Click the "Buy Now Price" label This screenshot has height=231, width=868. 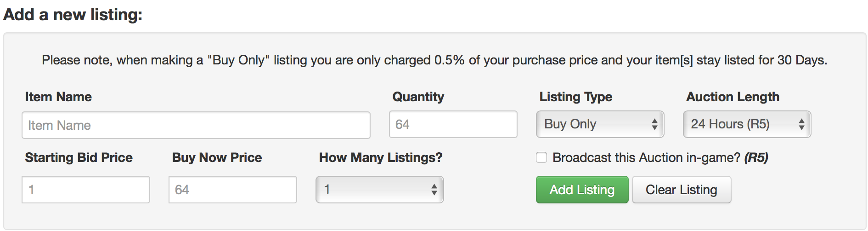click(217, 158)
